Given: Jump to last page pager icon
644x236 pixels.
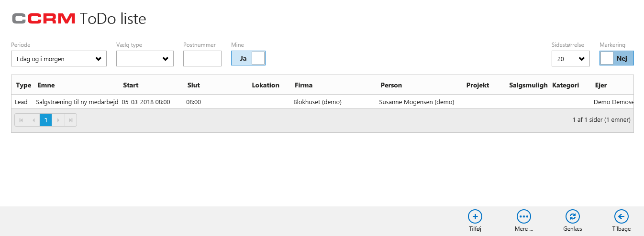Looking at the screenshot, I should [x=71, y=120].
